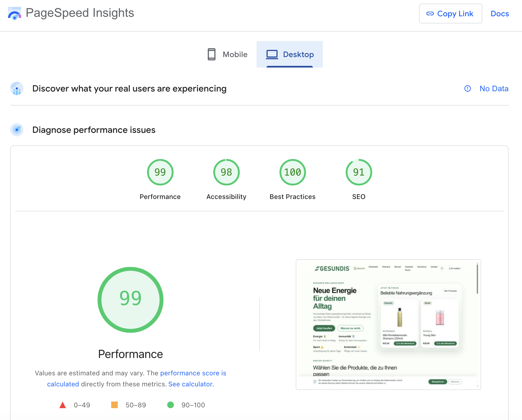Click the Copy Link button
Viewport: 522px width, 420px height.
(451, 14)
